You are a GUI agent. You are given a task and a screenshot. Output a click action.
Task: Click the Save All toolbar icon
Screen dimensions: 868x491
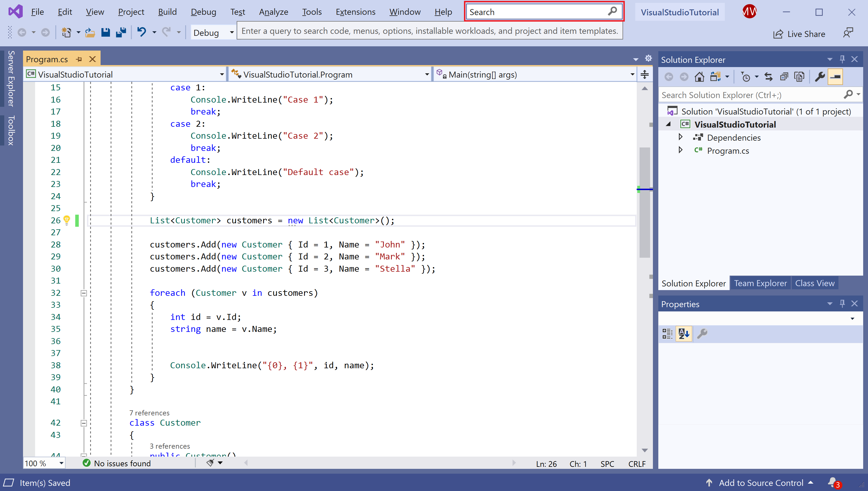point(121,33)
